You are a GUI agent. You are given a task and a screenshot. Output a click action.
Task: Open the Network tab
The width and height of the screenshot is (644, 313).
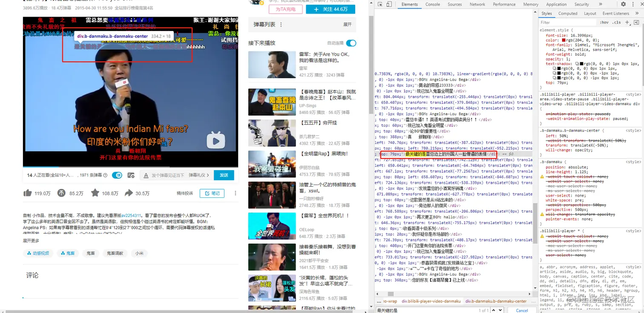(477, 4)
